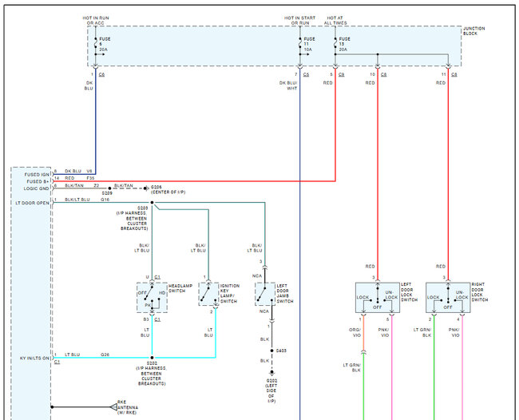Image resolution: width=519 pixels, height=420 pixels.
Task: Click the RKE antenna triangle symbol
Action: [113, 406]
